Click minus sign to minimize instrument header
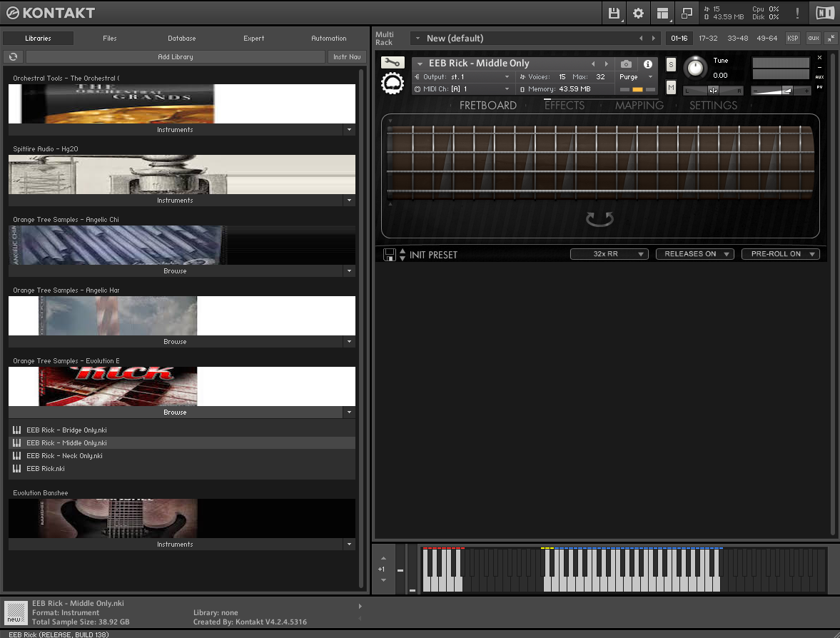Image resolution: width=840 pixels, height=638 pixels. [819, 68]
